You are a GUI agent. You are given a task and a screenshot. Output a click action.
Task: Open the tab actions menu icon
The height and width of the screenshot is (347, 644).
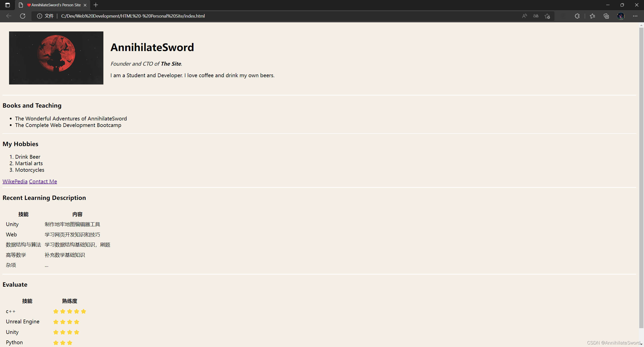coord(8,5)
